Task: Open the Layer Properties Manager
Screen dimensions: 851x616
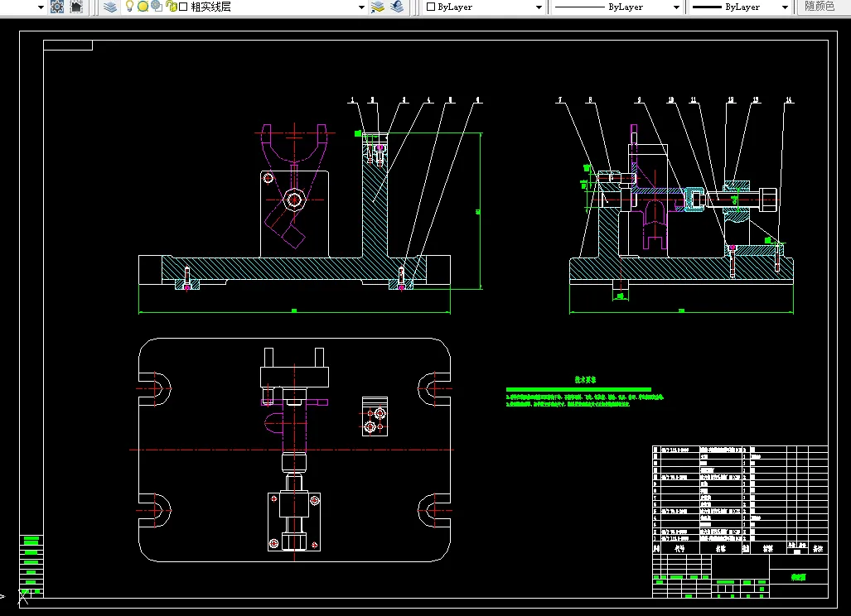Action: pos(110,7)
